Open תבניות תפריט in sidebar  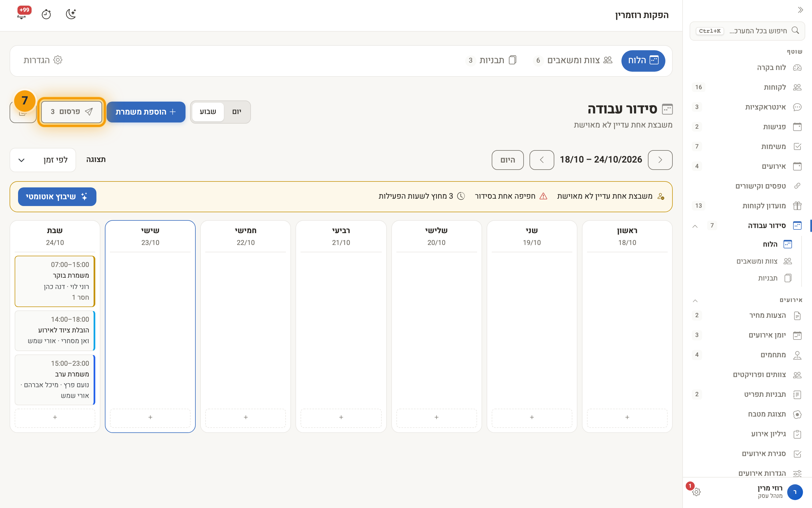coord(747,395)
